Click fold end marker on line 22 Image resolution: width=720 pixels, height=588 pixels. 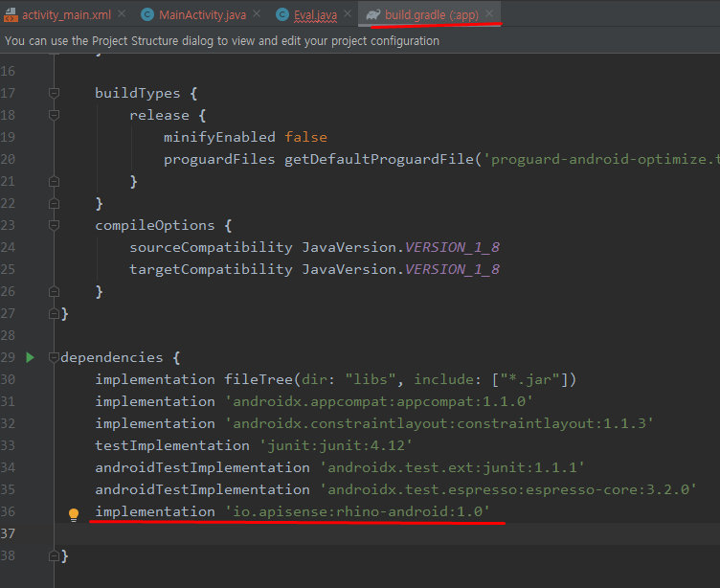point(54,204)
